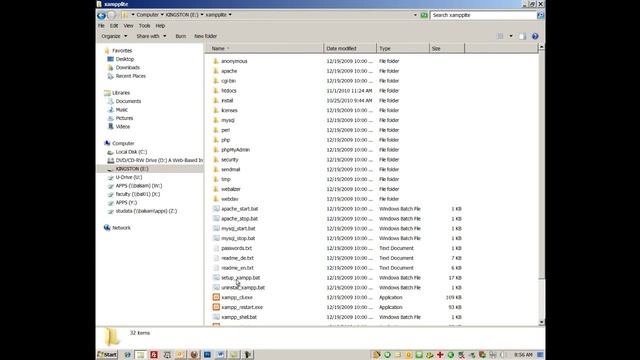The image size is (640, 360).
Task: Select the readme_en.txt file name
Action: (238, 268)
